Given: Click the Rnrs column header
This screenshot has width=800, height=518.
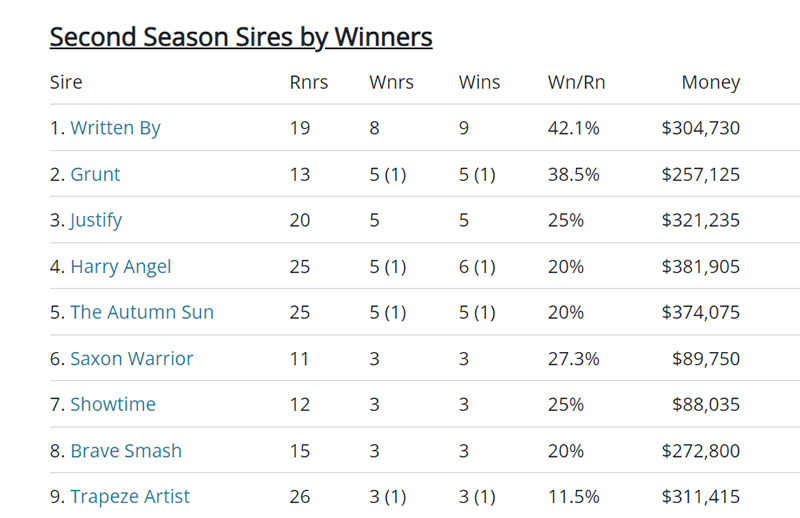Looking at the screenshot, I should click(308, 82).
